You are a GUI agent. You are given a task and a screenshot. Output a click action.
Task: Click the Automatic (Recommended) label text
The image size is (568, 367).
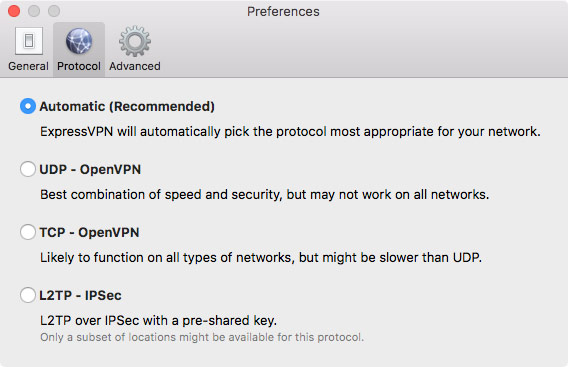click(x=127, y=107)
